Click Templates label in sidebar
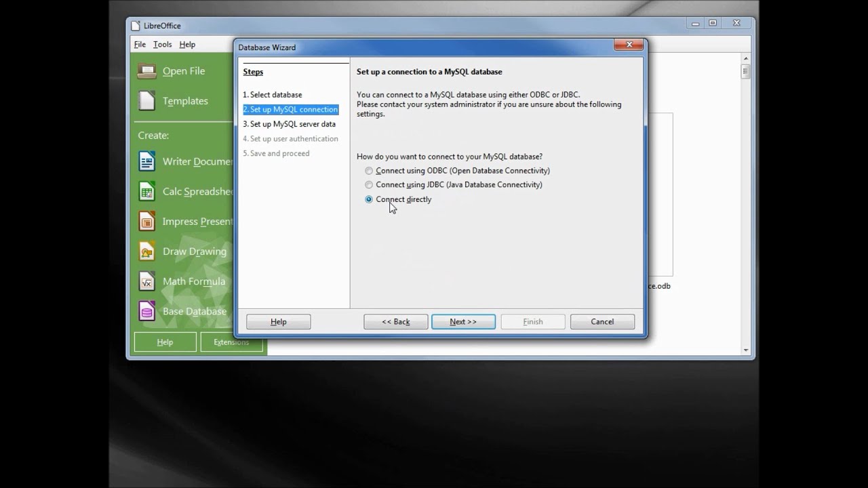The width and height of the screenshot is (868, 488). pos(185,101)
